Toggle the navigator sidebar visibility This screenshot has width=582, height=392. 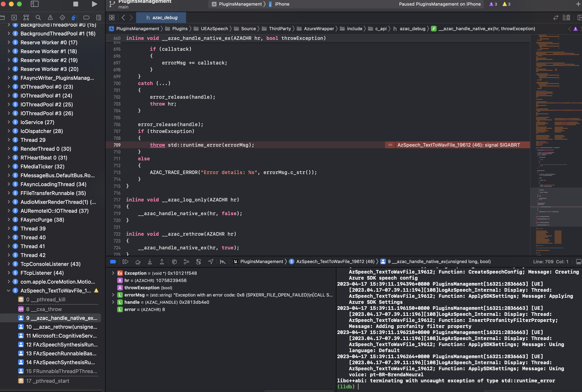34,4
